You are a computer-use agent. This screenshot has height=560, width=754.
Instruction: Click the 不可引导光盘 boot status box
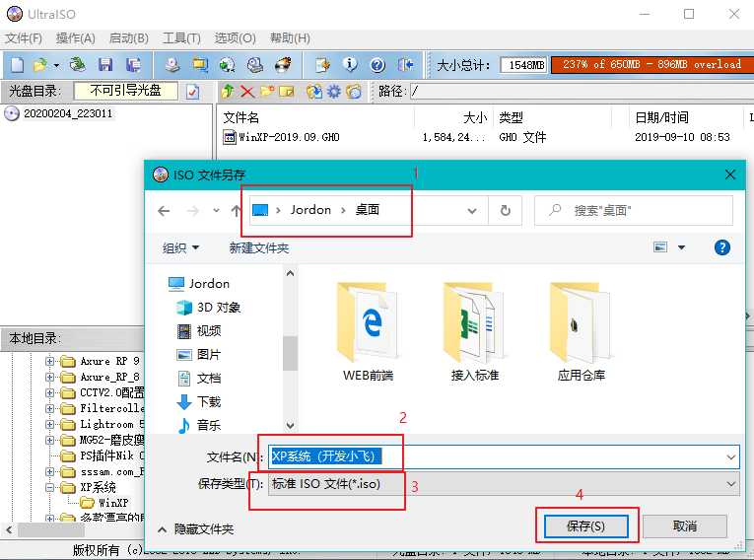125,91
